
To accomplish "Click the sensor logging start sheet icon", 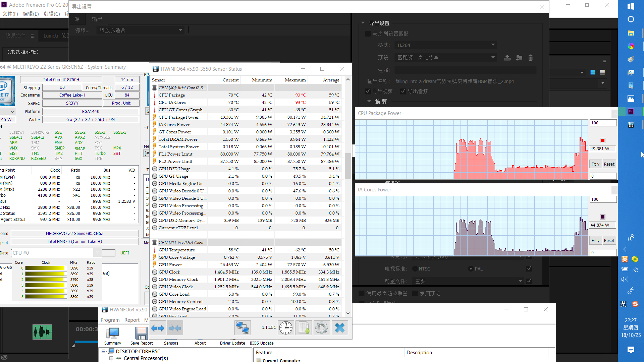I will 304,328.
